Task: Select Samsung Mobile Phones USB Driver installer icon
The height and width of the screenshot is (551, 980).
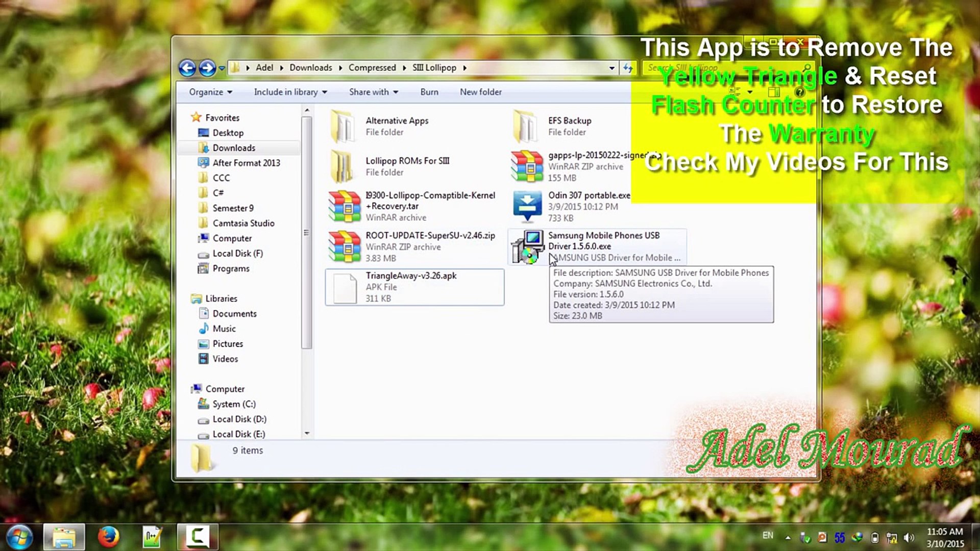Action: coord(527,247)
